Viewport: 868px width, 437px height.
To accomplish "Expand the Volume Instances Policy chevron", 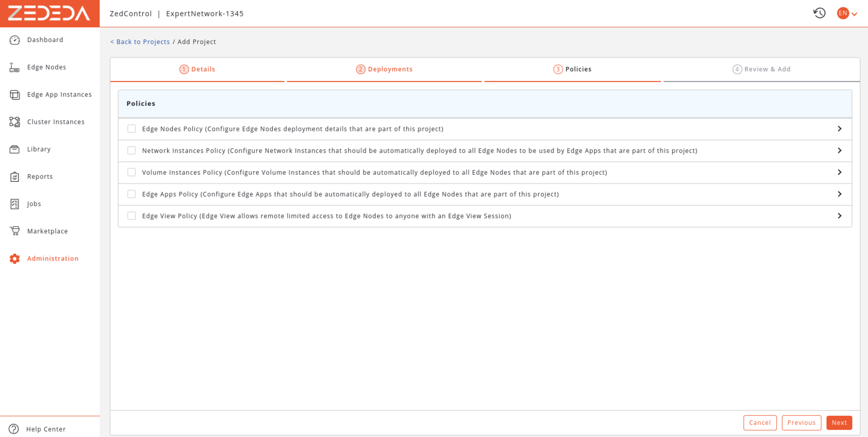I will (x=839, y=172).
